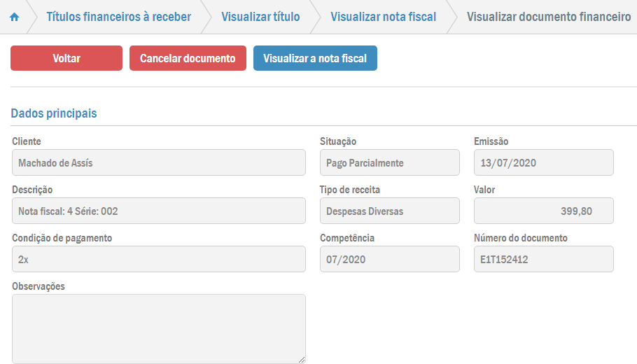Focus the Competência field showing 07/2020
637x364 pixels.
[389, 259]
